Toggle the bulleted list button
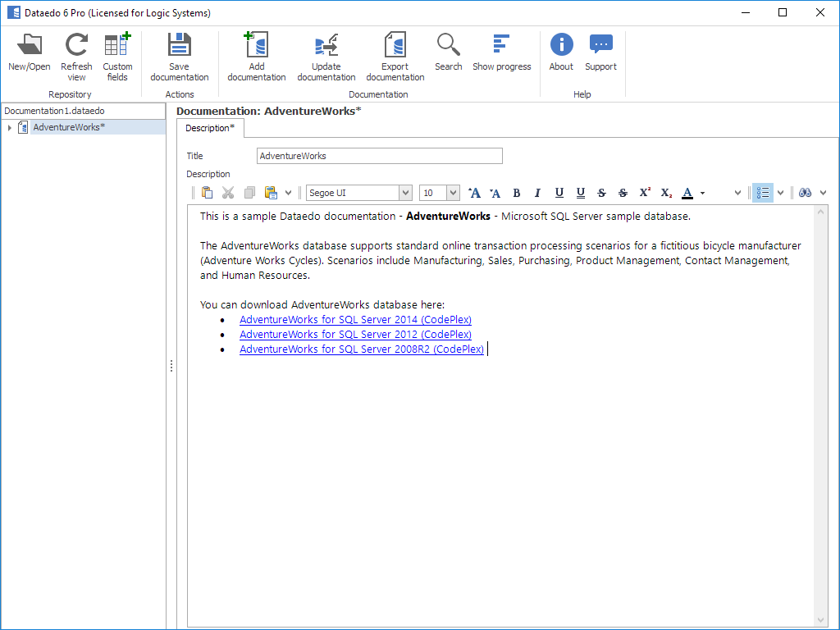Screen dimensions: 840x630 [763, 193]
